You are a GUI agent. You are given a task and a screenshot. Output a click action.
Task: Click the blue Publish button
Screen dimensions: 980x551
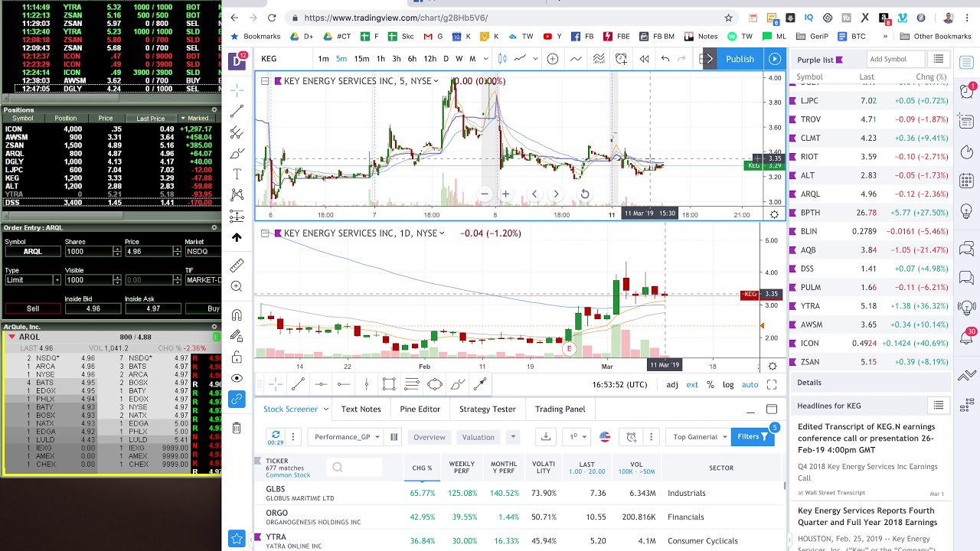[x=740, y=59]
